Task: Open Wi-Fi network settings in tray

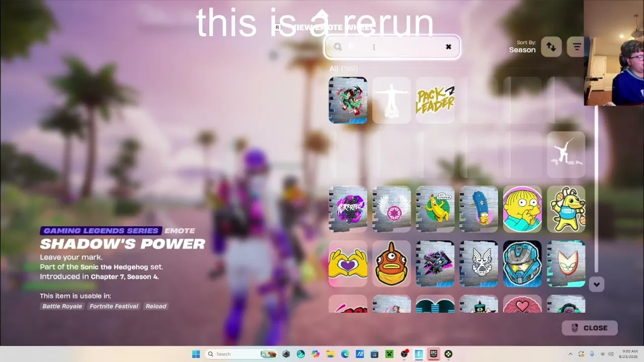Action: click(603, 354)
